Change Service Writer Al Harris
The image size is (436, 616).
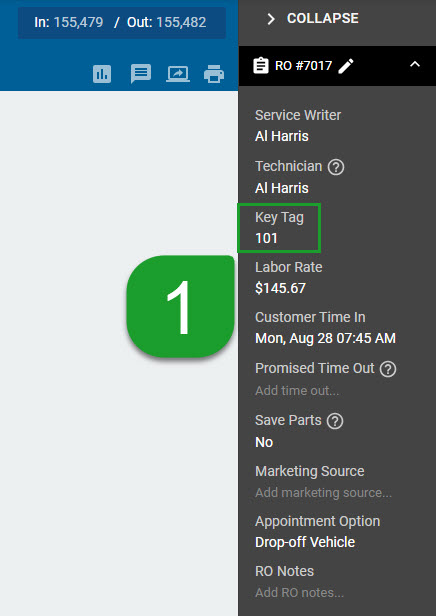click(282, 136)
